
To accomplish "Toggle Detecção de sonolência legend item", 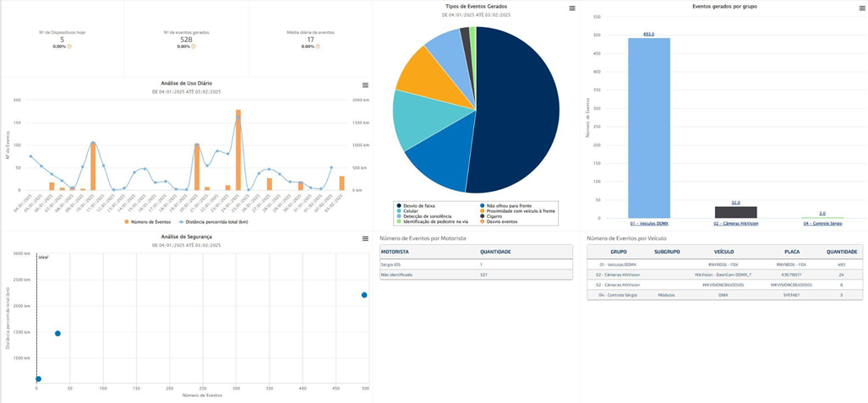I will 424,216.
